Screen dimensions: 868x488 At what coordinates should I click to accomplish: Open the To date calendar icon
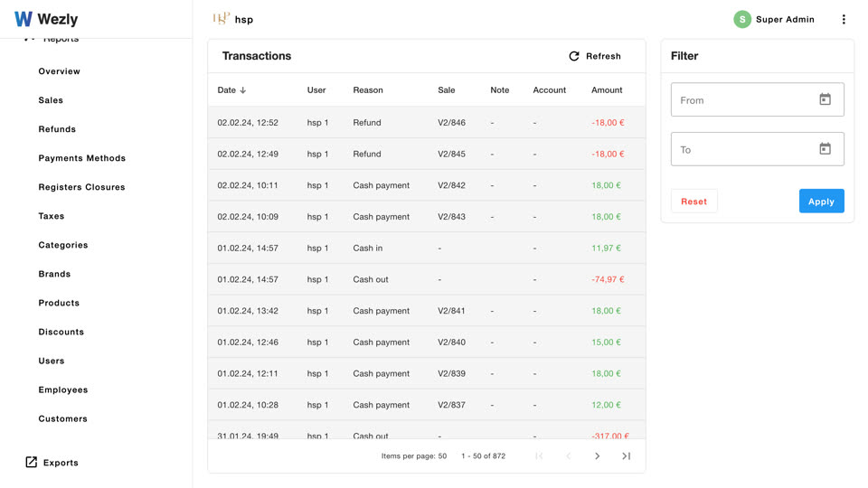(825, 149)
